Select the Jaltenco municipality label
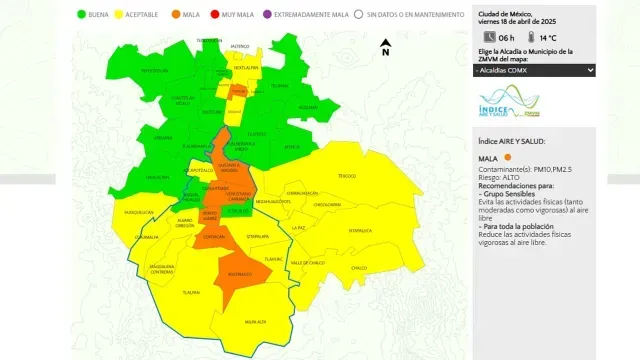 click(240, 47)
